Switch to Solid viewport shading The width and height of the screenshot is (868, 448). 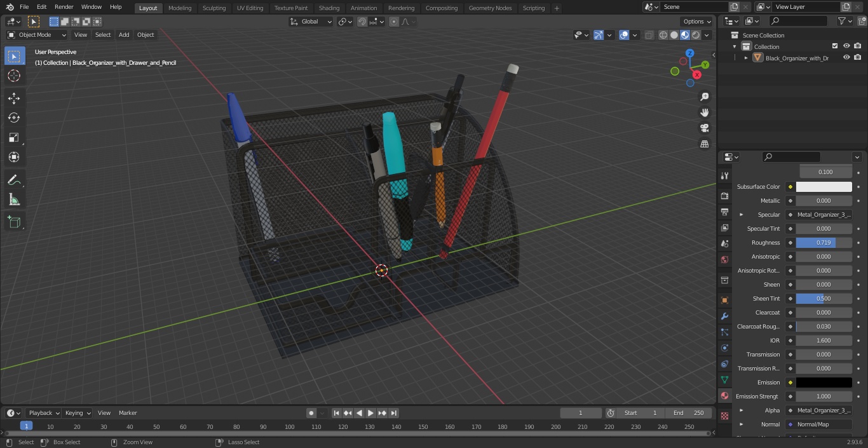pyautogui.click(x=674, y=35)
